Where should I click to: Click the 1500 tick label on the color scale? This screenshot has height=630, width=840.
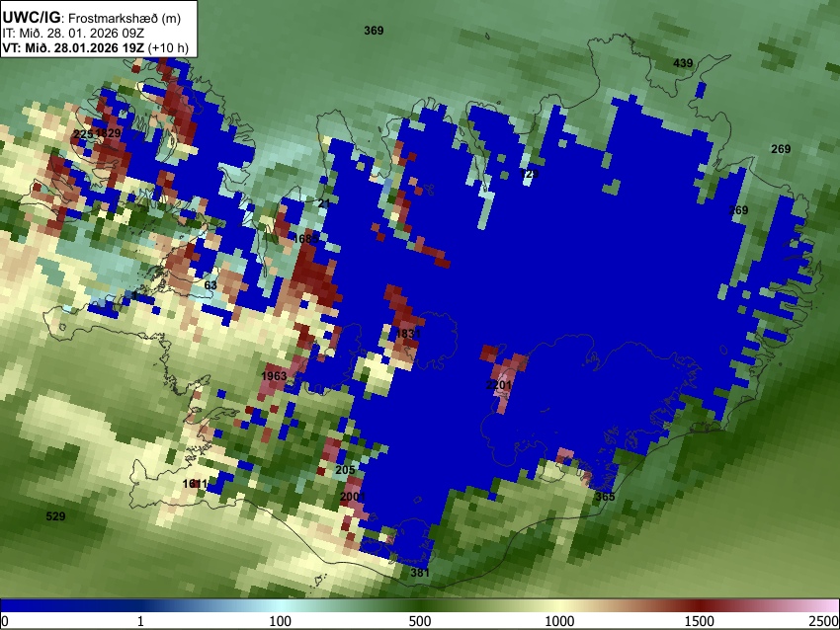pyautogui.click(x=699, y=621)
